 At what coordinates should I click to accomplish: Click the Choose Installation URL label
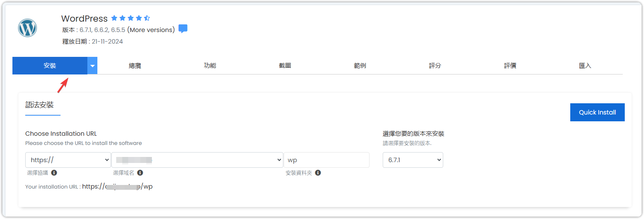pos(61,134)
